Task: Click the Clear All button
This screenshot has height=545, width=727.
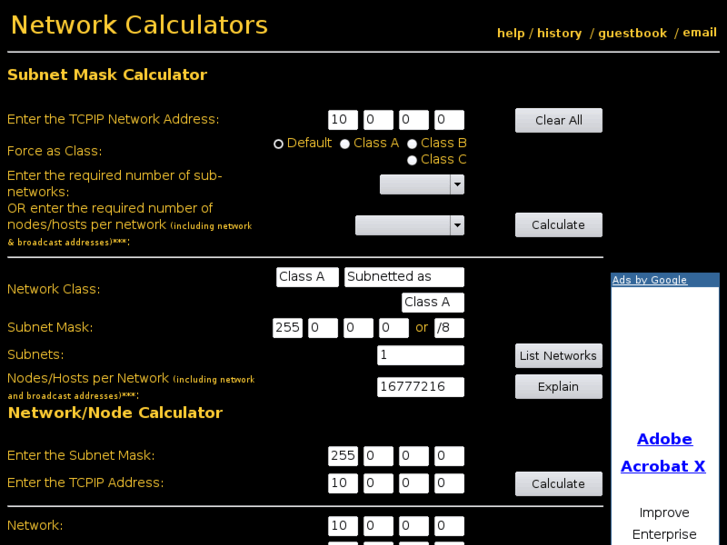Action: 559,121
